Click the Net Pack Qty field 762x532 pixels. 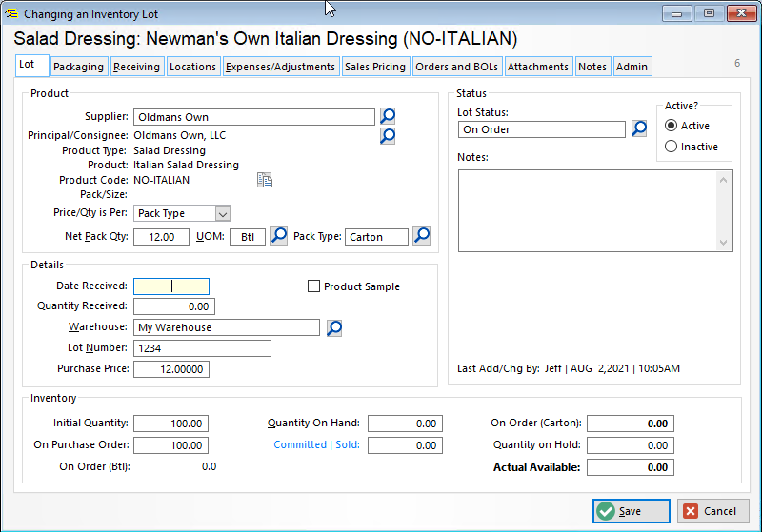point(161,237)
